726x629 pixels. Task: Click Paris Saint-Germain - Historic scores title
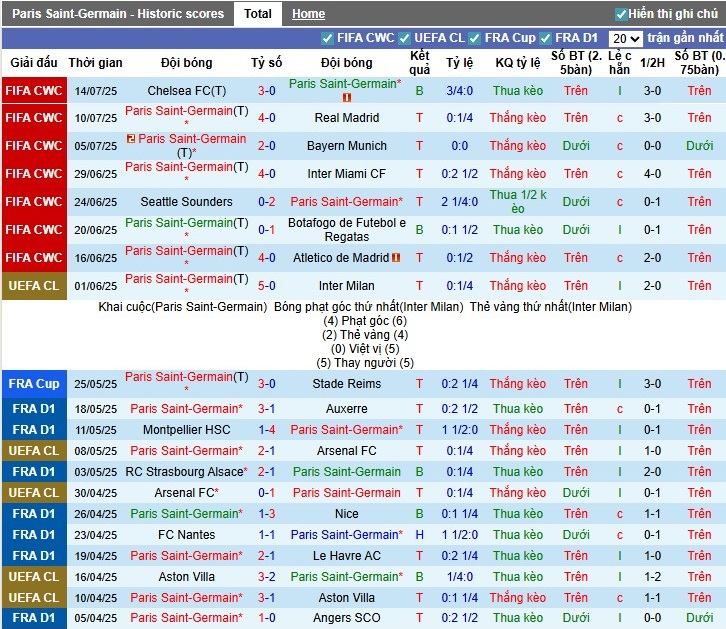[x=118, y=14]
